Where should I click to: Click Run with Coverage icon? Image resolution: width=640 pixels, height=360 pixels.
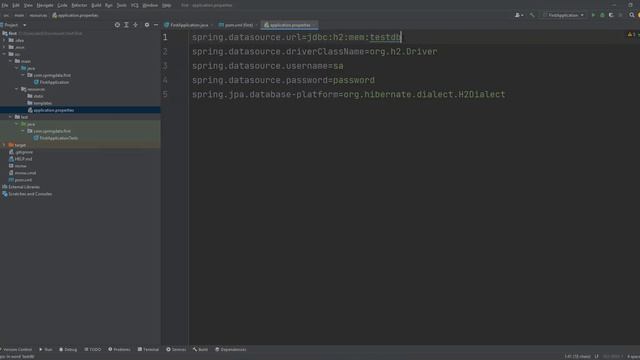click(x=611, y=15)
